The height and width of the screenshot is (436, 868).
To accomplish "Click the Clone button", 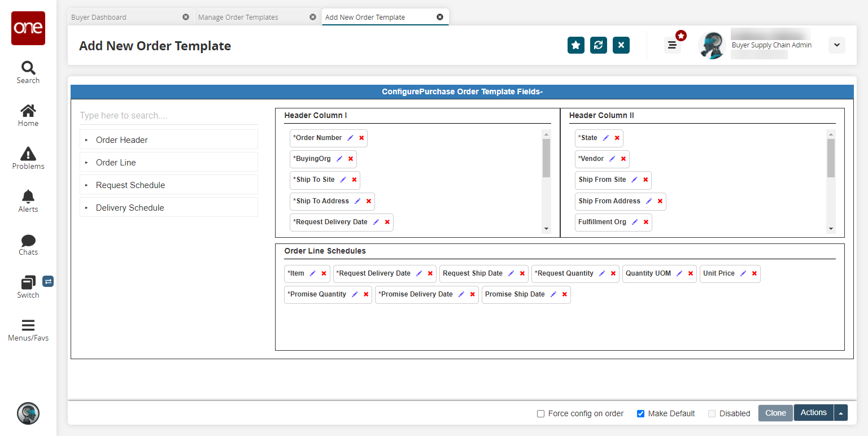I will tap(775, 413).
